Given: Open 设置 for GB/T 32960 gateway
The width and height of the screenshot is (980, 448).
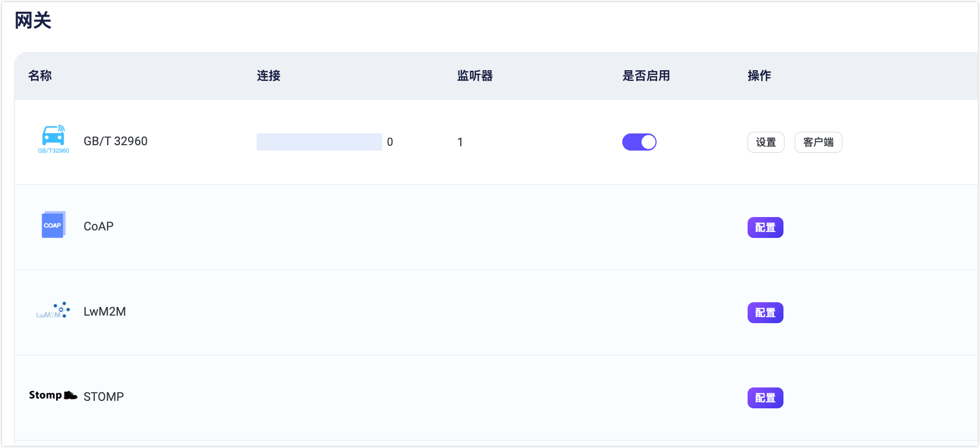Looking at the screenshot, I should point(766,142).
